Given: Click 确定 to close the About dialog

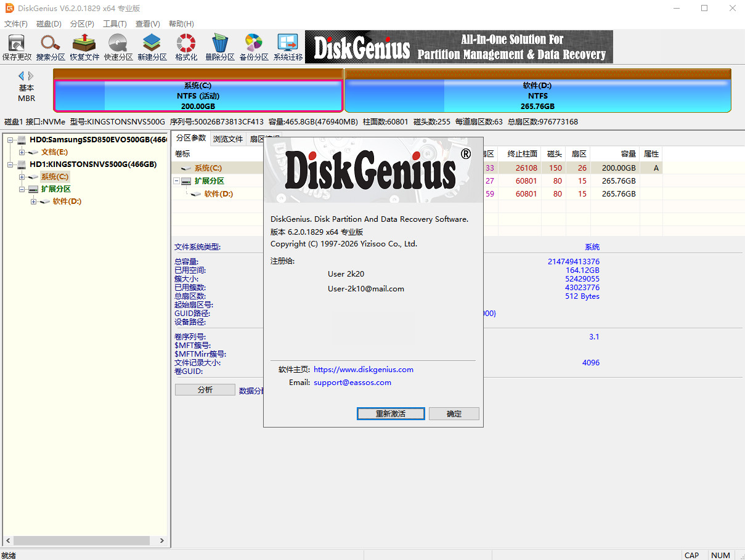Looking at the screenshot, I should pos(454,413).
